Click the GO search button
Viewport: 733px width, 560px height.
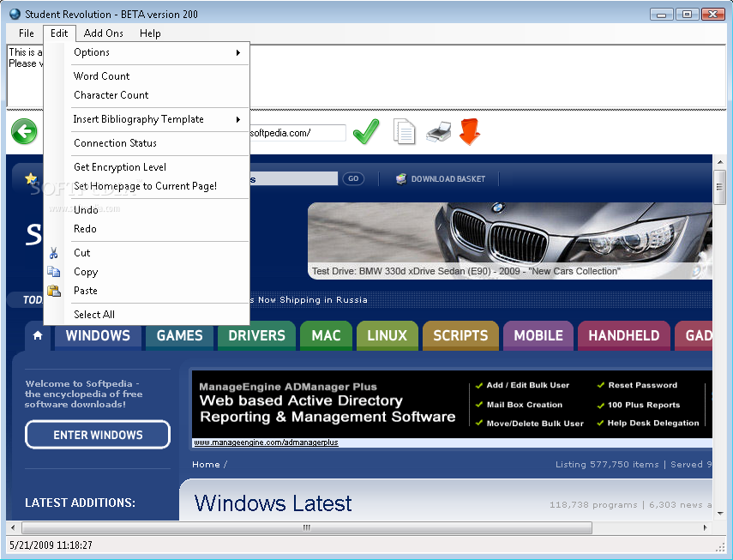point(353,178)
